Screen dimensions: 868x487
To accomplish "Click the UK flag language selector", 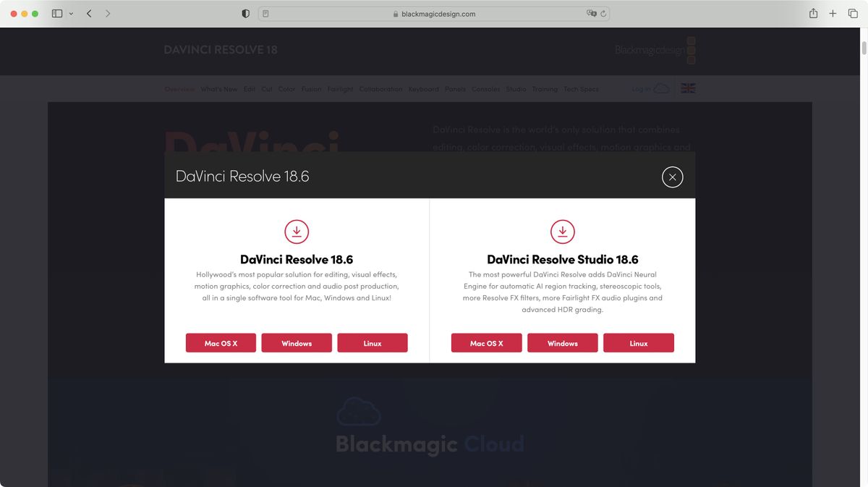I will coord(687,88).
